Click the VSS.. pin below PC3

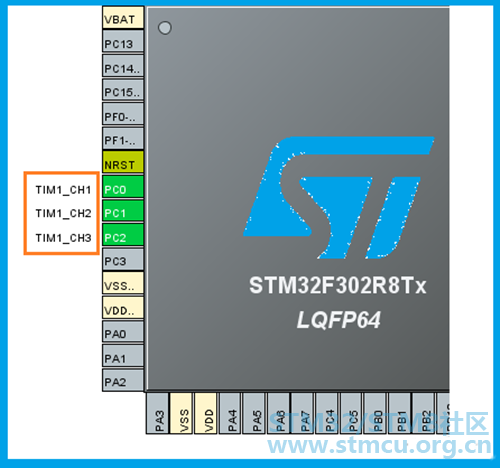pyautogui.click(x=123, y=283)
